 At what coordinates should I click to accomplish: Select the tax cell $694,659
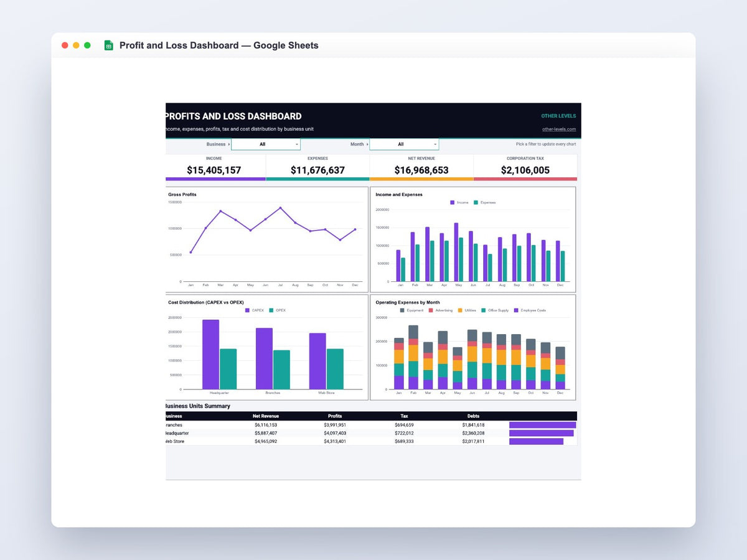pyautogui.click(x=404, y=425)
